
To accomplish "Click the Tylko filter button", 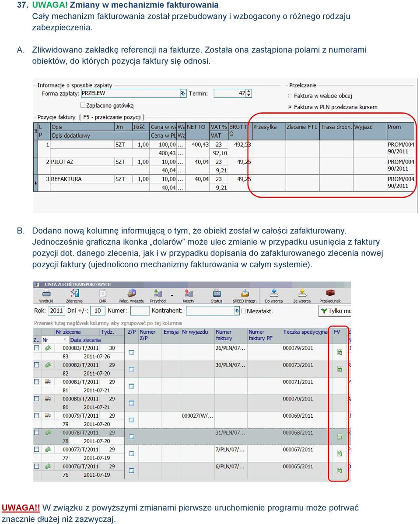I will click(x=335, y=311).
